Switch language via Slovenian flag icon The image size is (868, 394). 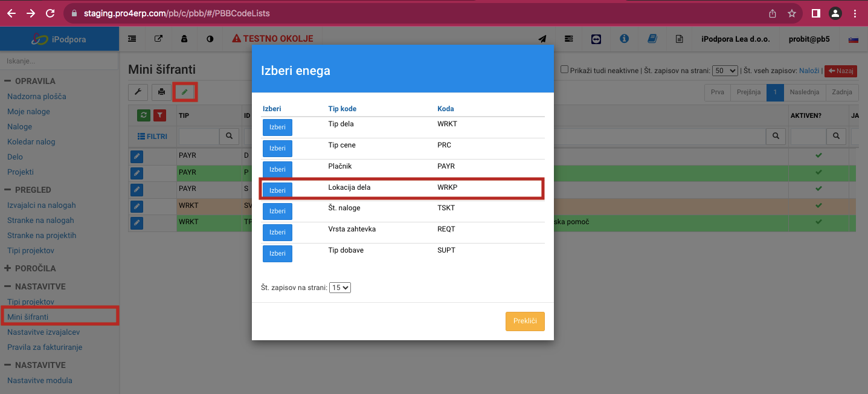pyautogui.click(x=854, y=39)
